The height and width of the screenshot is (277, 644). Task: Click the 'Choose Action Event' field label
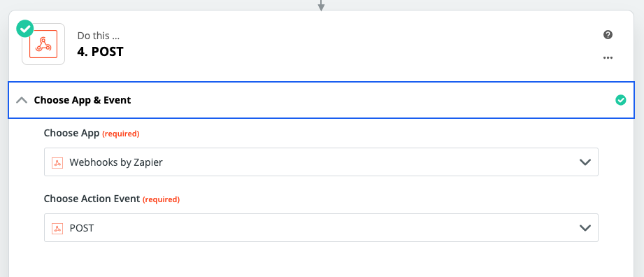tap(92, 199)
